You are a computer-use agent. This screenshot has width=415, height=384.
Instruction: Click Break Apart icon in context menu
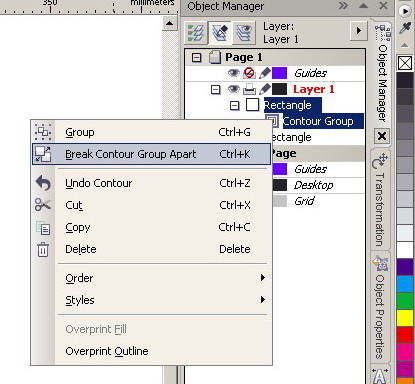tap(43, 154)
